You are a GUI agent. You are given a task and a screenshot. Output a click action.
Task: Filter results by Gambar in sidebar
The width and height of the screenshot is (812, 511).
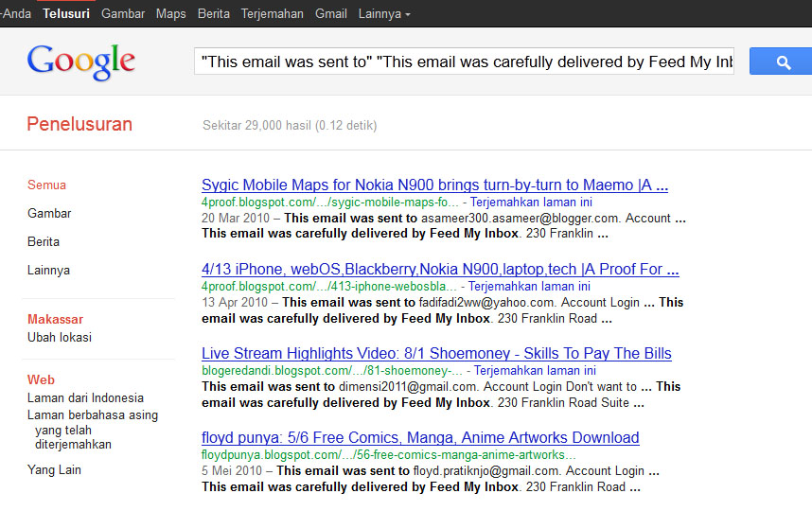tap(49, 213)
